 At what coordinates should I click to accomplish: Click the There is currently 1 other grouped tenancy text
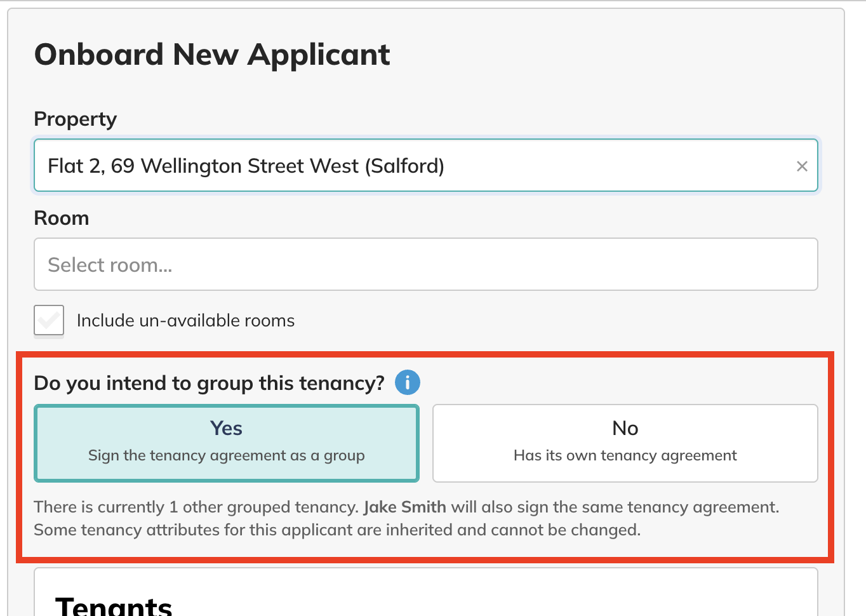coord(196,507)
